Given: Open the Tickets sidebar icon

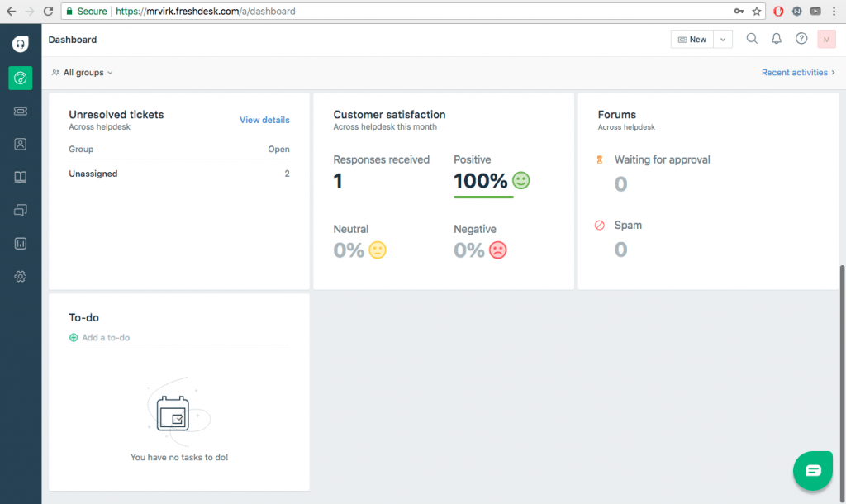Looking at the screenshot, I should tap(21, 112).
